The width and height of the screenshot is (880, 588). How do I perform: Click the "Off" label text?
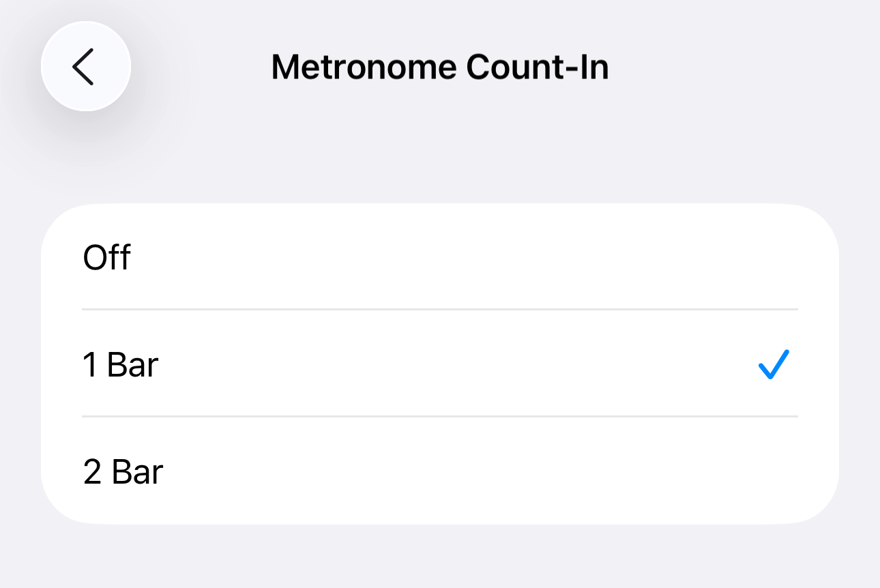(x=106, y=258)
